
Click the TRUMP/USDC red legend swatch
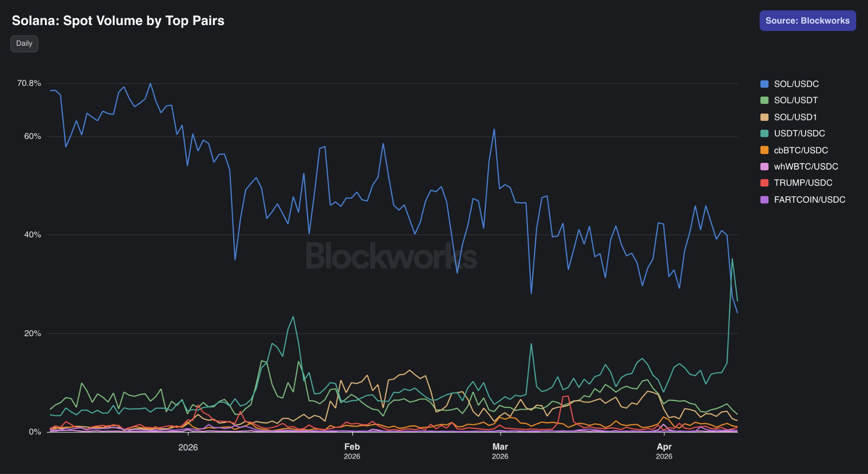click(x=764, y=183)
